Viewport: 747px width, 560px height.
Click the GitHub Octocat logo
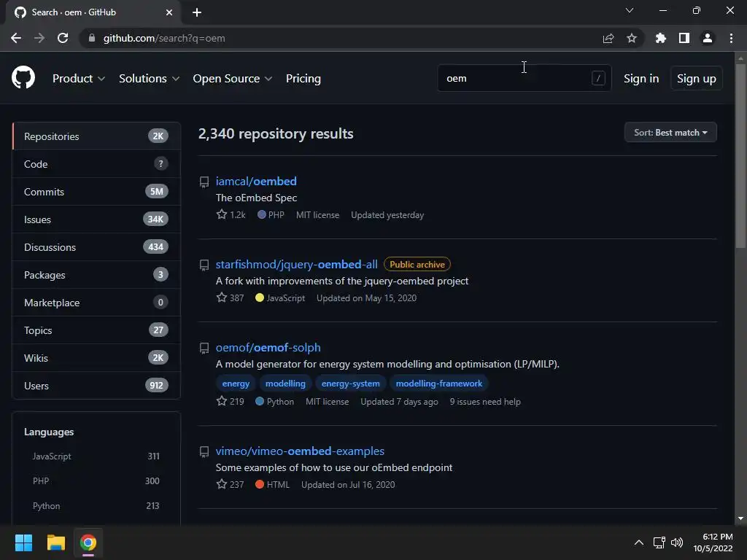(23, 77)
